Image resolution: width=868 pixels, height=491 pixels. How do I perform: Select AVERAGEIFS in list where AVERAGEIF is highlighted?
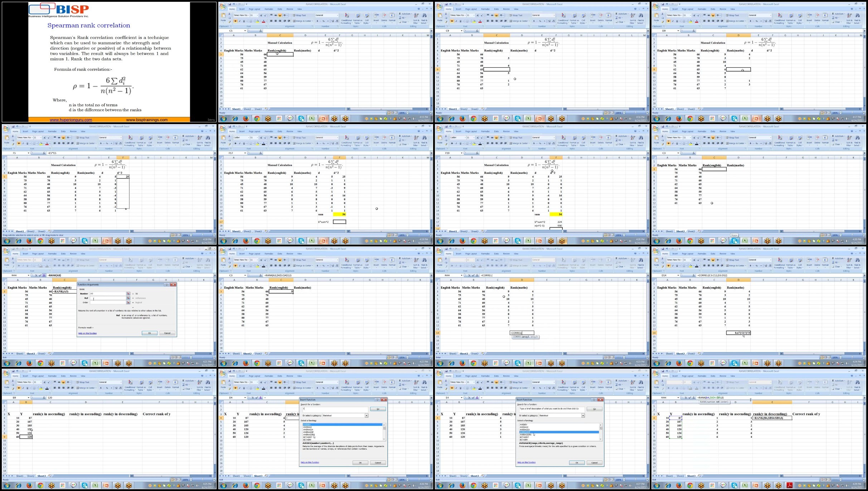(525, 435)
